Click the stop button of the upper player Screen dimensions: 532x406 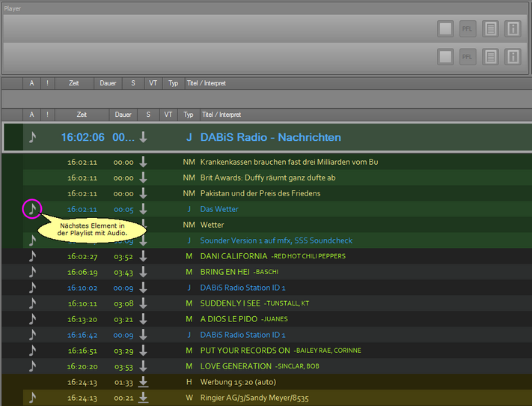[445, 28]
